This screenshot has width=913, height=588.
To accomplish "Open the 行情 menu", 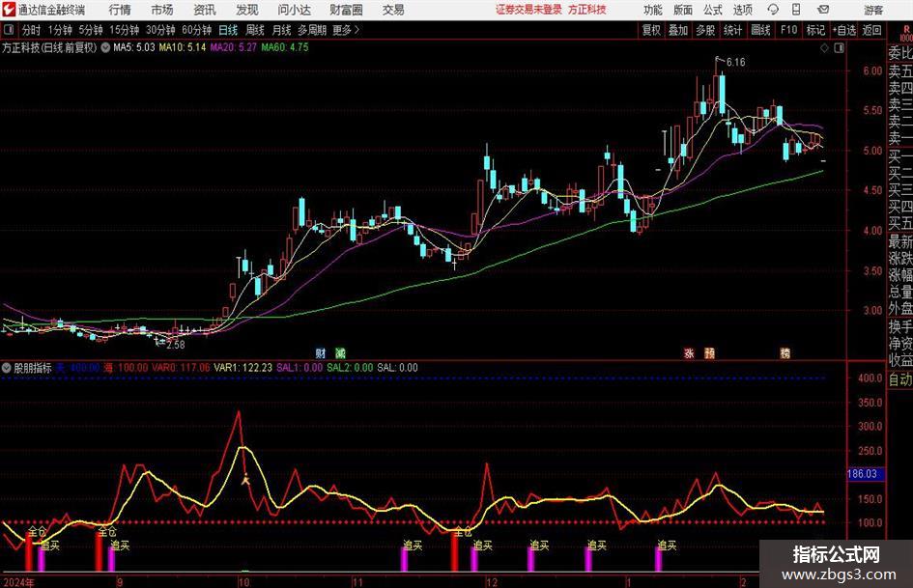I will point(120,10).
